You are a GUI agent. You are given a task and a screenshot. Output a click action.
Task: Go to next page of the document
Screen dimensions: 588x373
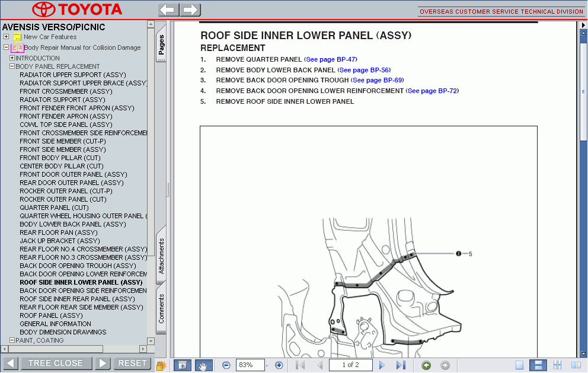point(382,365)
